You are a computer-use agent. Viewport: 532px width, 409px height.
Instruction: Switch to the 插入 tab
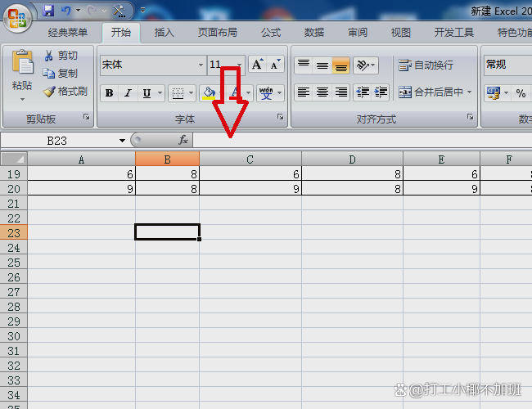(165, 33)
